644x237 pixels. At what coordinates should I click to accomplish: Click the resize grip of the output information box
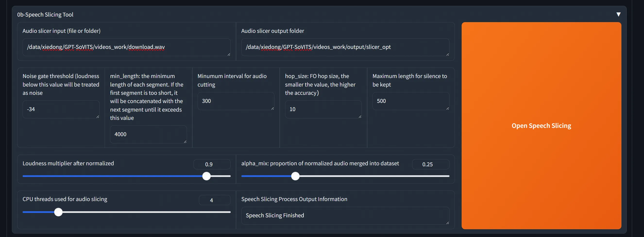pyautogui.click(x=448, y=223)
